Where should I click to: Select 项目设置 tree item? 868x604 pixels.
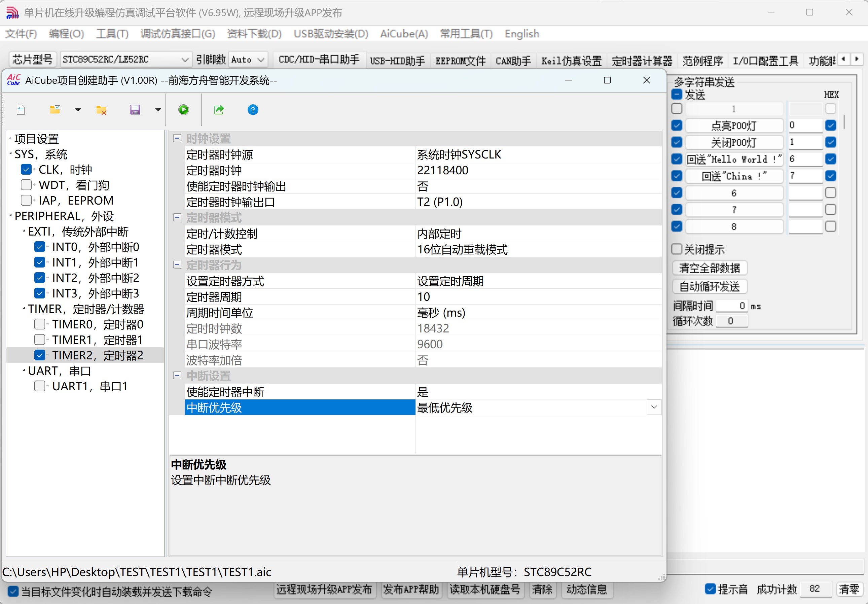37,139
